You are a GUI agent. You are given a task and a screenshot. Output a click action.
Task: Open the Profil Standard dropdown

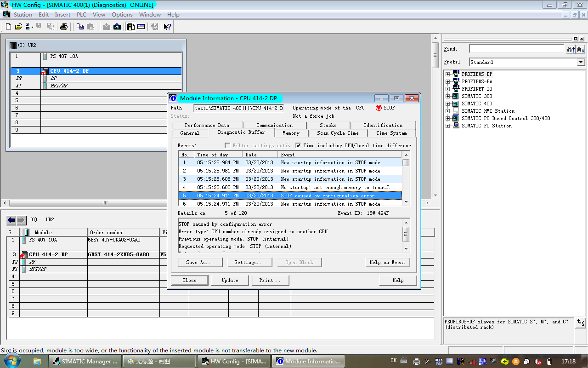tap(581, 62)
